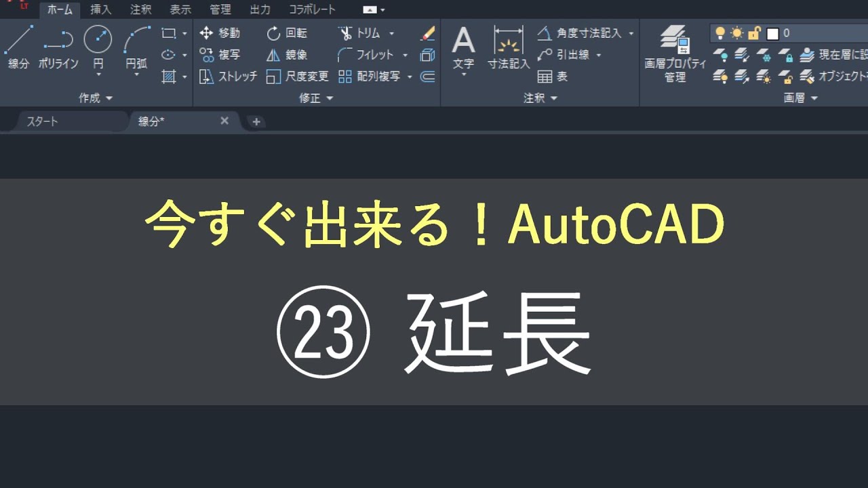Switch to the 表示 ribbon tab
Viewport: 868px width, 488px height.
(180, 9)
